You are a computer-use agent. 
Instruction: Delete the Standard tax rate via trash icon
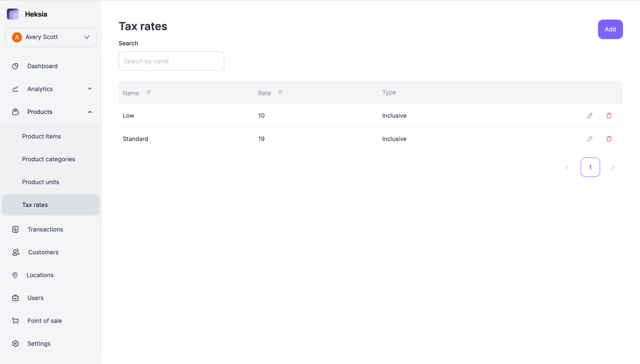609,139
